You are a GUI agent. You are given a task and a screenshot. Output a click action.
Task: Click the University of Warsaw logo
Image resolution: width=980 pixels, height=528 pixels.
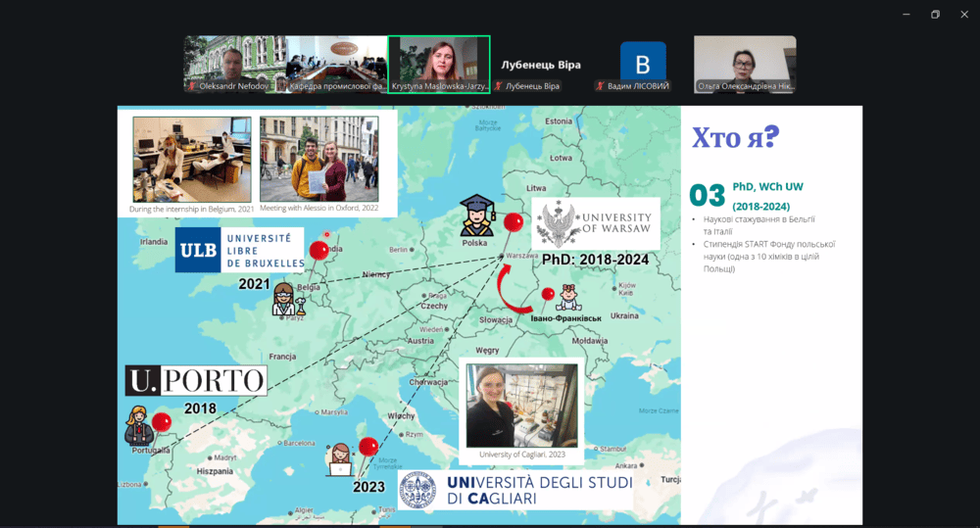pos(596,223)
